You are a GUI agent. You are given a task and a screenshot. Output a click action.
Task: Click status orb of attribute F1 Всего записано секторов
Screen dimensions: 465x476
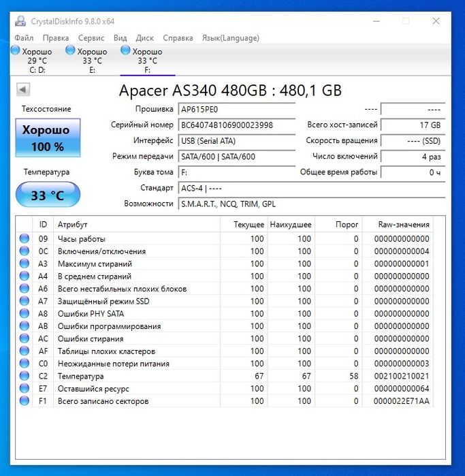click(25, 400)
